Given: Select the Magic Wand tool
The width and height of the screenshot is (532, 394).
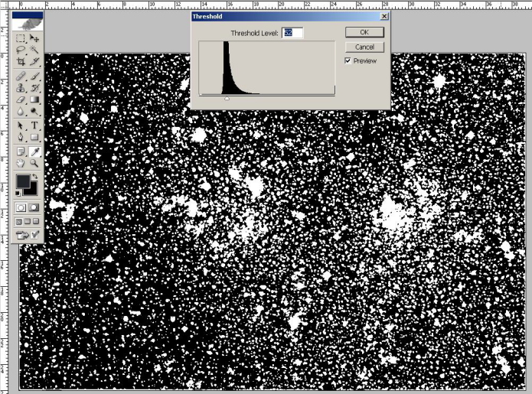Looking at the screenshot, I should pos(34,50).
